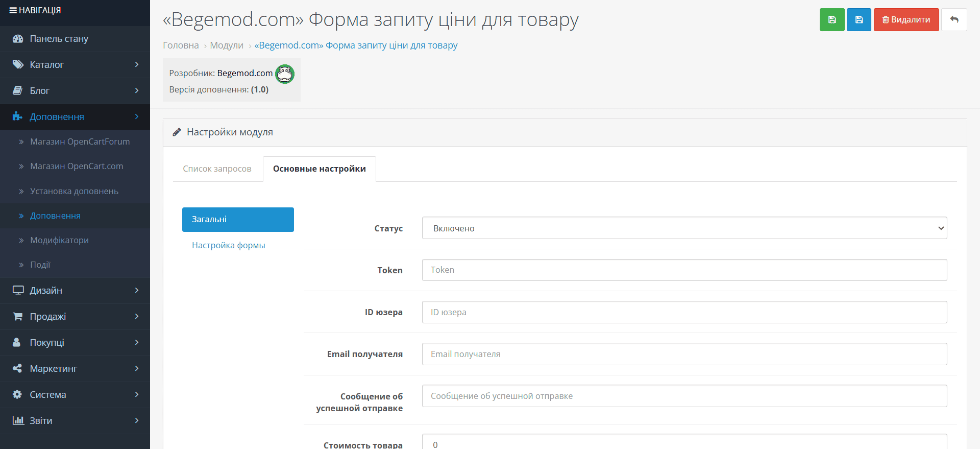Image resolution: width=980 pixels, height=449 pixels.
Task: Click the green save button
Action: pyautogui.click(x=832, y=20)
